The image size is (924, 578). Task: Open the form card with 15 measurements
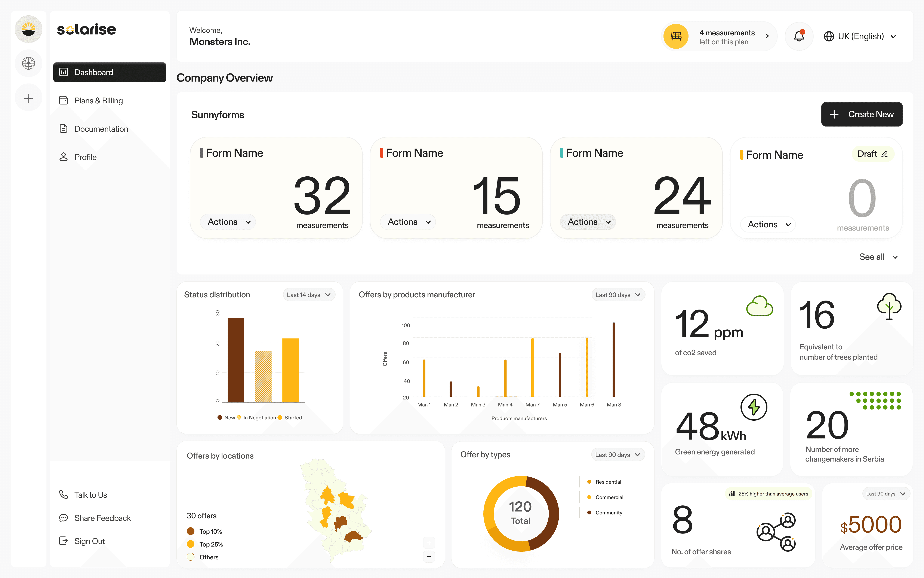tap(456, 188)
